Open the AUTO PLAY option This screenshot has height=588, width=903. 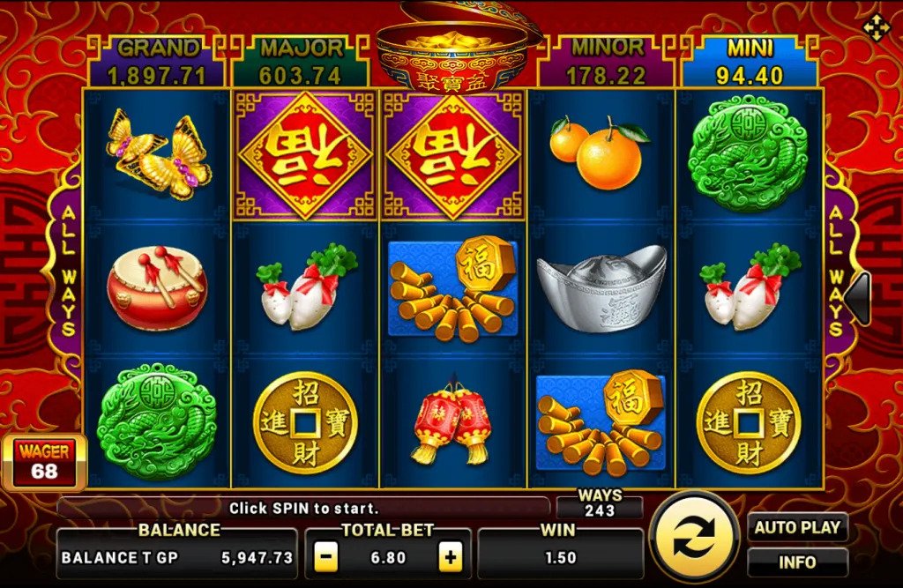click(x=797, y=527)
